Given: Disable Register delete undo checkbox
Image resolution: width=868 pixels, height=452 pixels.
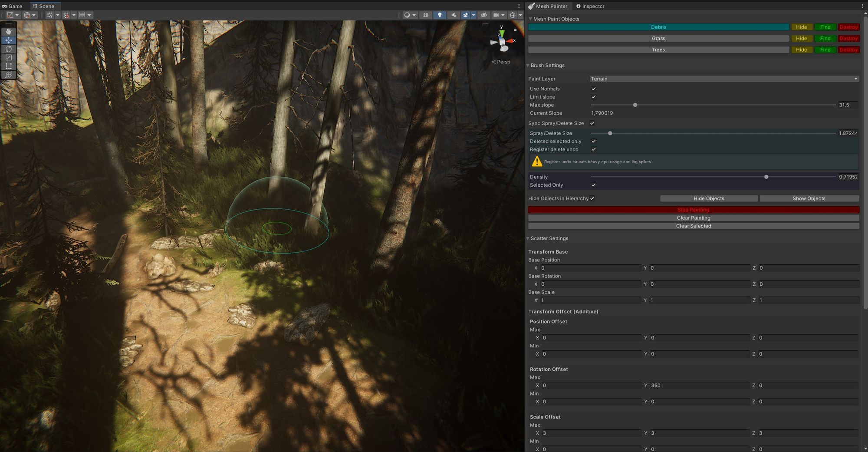Looking at the screenshot, I should pos(594,149).
